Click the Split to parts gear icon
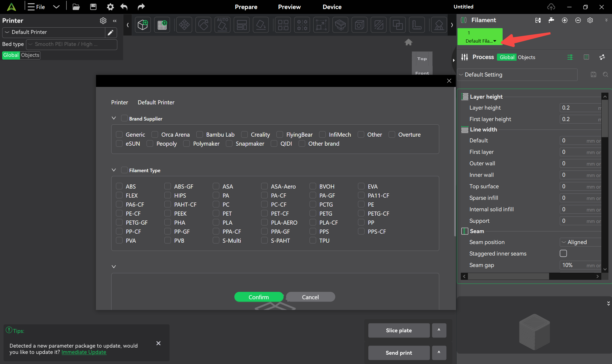Screen dimensions: 612x364 302,25
